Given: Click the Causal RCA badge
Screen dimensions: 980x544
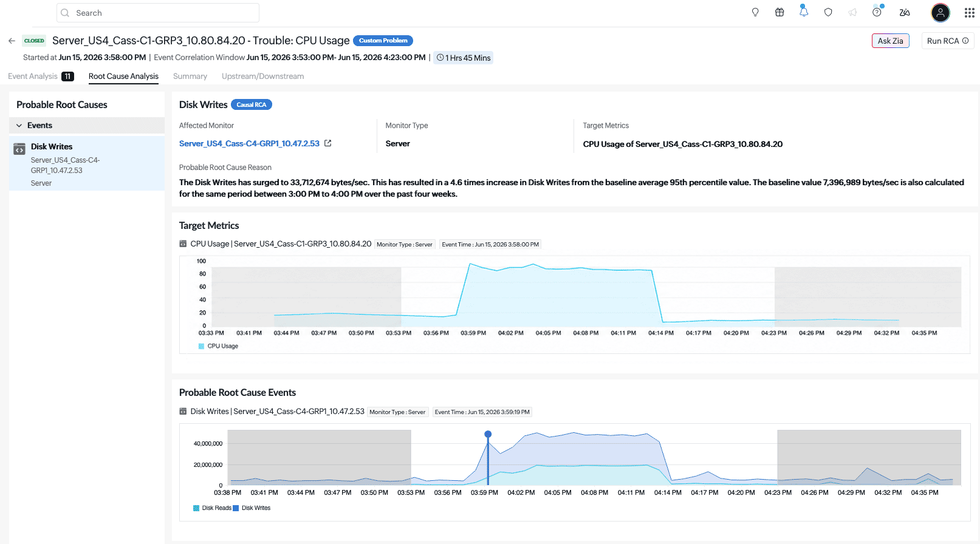Looking at the screenshot, I should point(252,104).
